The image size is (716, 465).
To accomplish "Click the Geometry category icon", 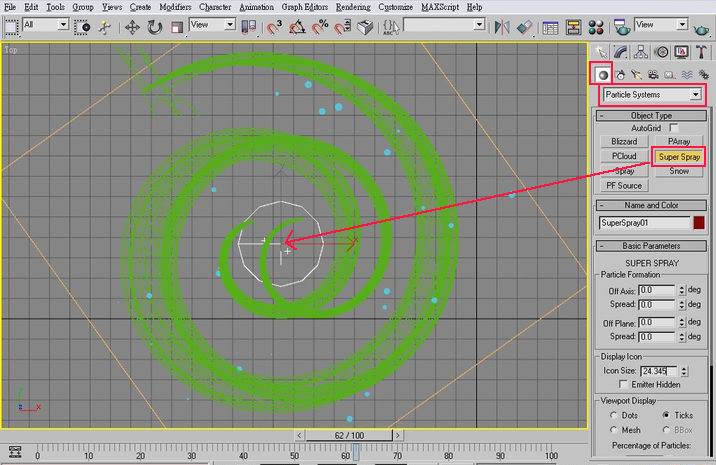I will tap(602, 74).
